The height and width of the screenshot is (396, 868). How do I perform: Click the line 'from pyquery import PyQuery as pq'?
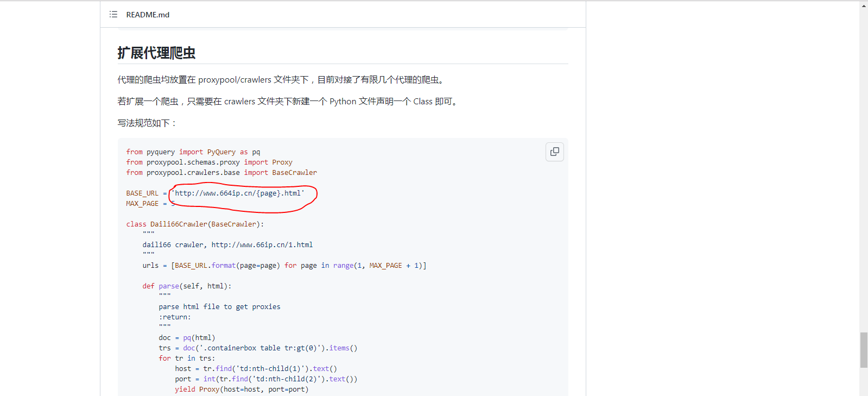(x=193, y=152)
